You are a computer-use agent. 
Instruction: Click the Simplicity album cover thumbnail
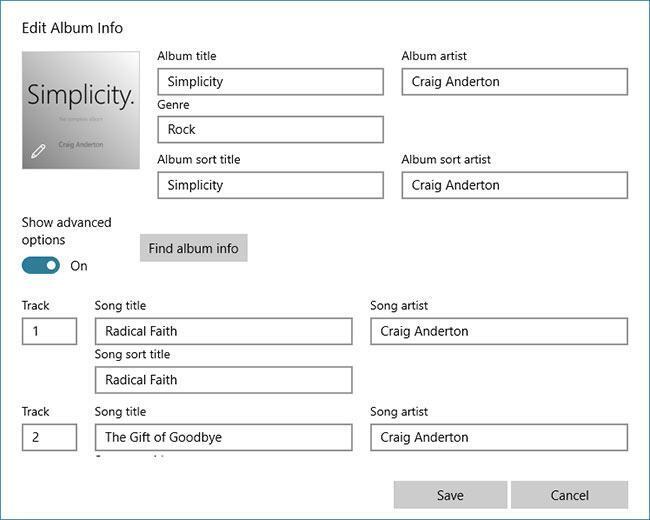tap(81, 110)
